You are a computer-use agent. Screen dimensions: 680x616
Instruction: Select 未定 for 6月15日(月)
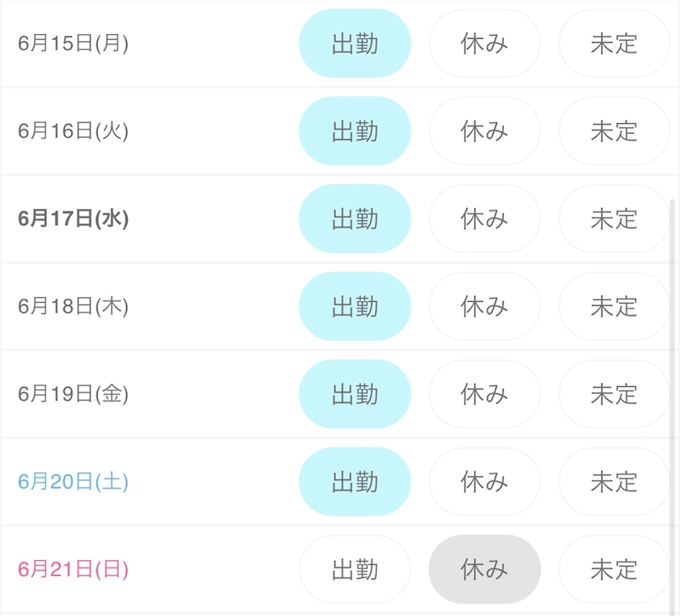[614, 44]
